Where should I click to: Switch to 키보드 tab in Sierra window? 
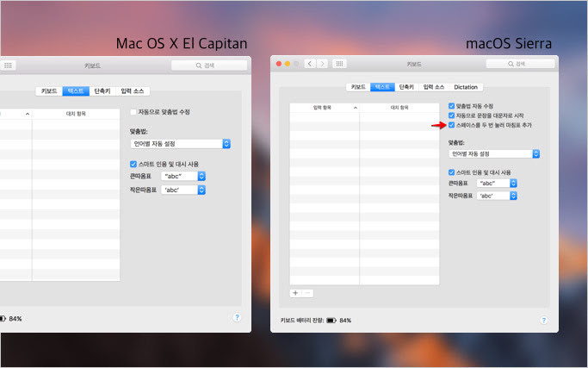[x=358, y=87]
